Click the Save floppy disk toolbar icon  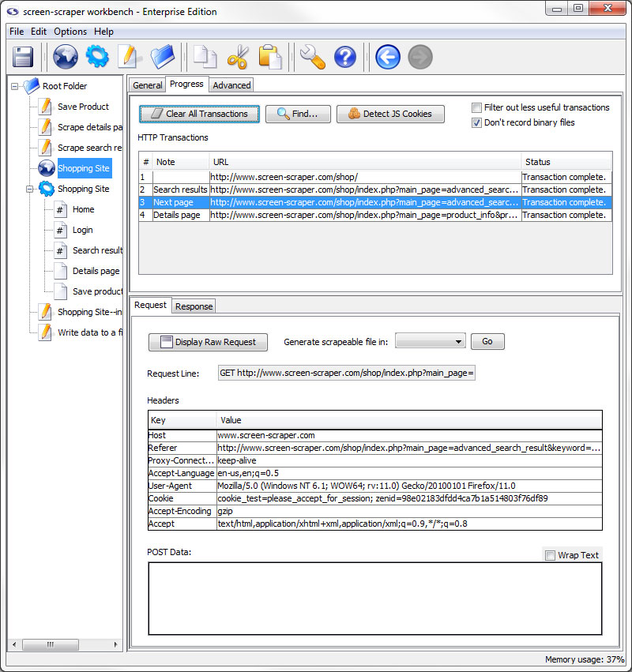[x=23, y=57]
